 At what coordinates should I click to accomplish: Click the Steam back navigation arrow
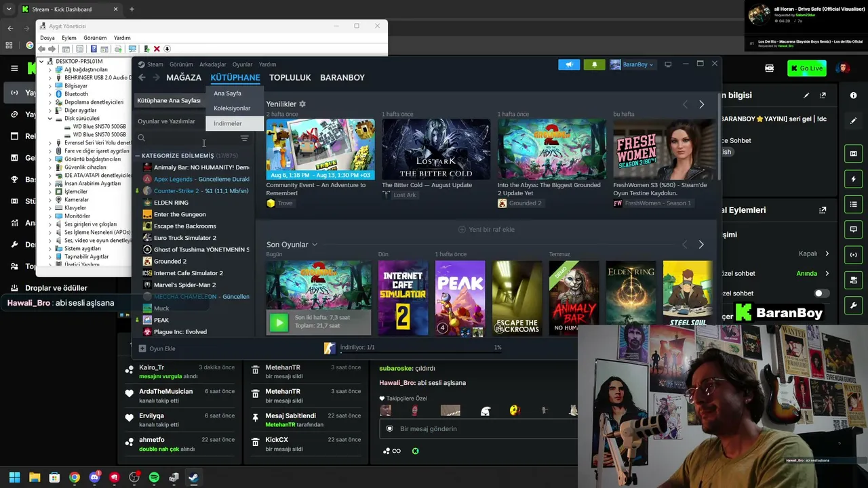click(142, 77)
